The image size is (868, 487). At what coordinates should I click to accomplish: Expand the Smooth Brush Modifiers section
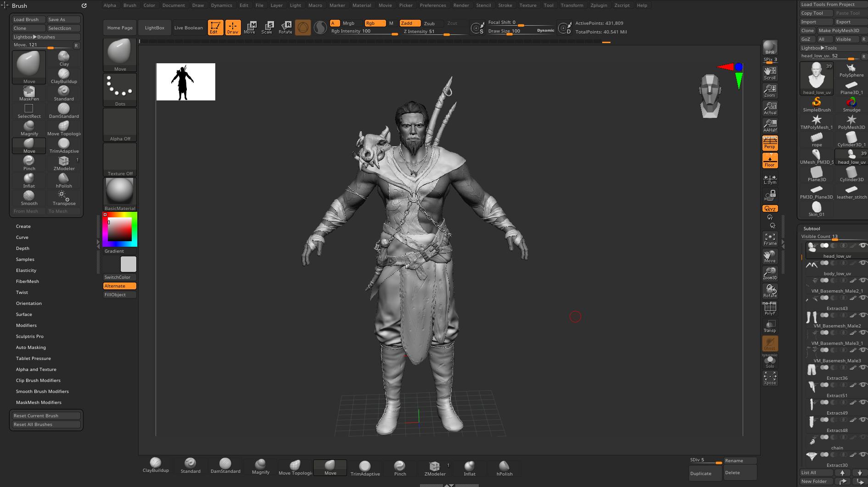pyautogui.click(x=42, y=392)
